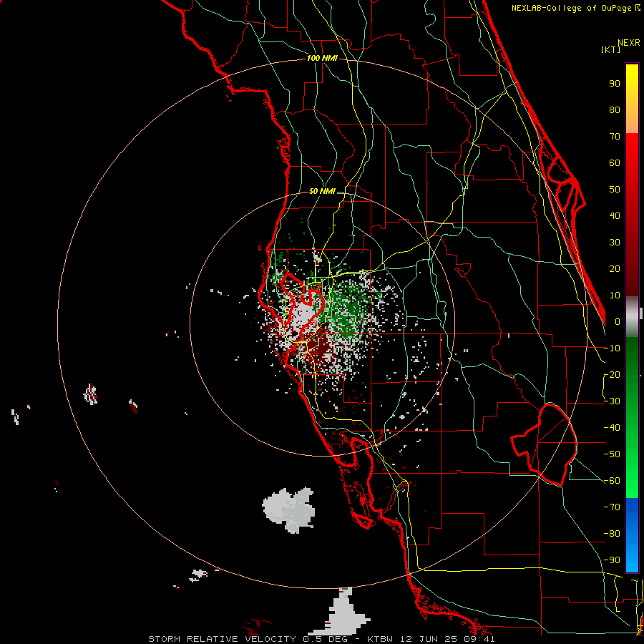This screenshot has height=644, width=644.
Task: Click the "40" value on velocity scale
Action: click(x=615, y=215)
